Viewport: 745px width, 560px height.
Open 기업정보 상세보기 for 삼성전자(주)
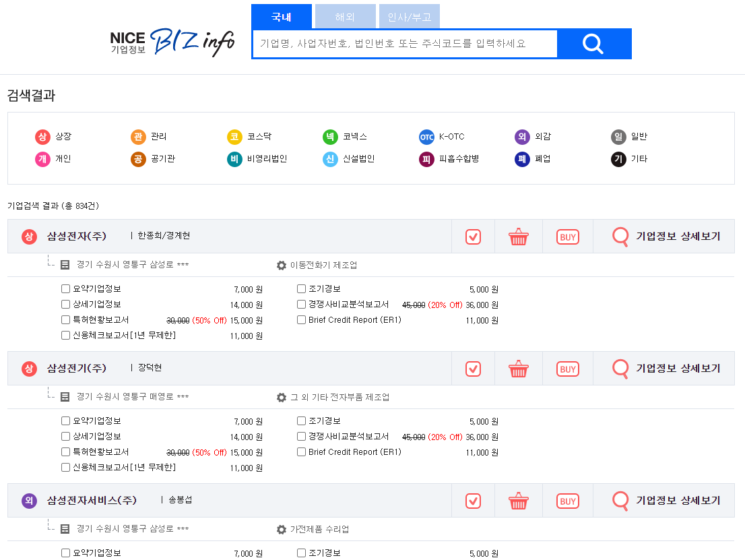point(666,237)
